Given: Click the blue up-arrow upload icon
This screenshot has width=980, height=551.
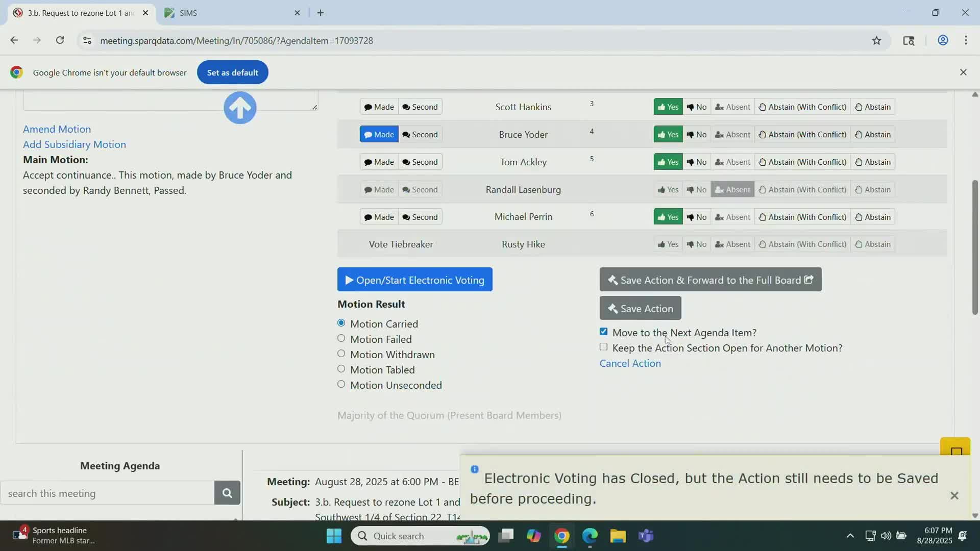Looking at the screenshot, I should tap(240, 108).
